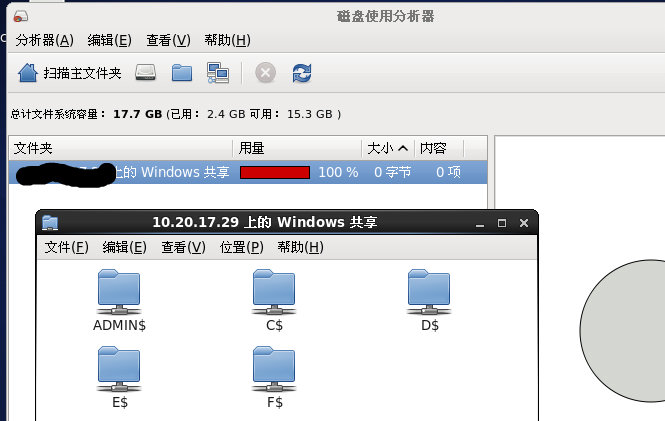Click folder icon in file browser title bar
Screen dimensions: 665x421
tap(50, 223)
